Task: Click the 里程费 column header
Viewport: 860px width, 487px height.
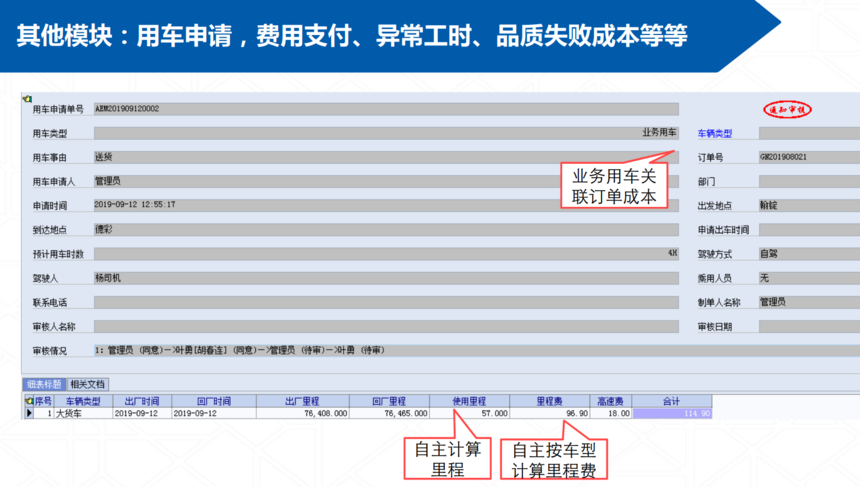Action: (x=550, y=401)
